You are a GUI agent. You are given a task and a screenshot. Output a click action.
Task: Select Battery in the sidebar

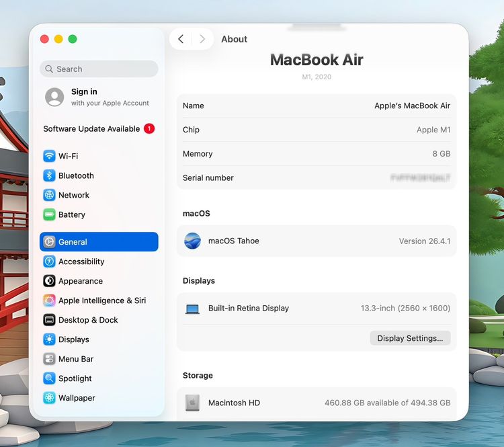click(x=99, y=215)
